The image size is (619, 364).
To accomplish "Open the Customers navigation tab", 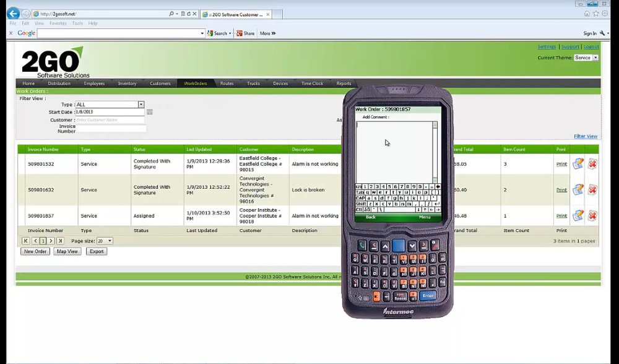I will (160, 84).
